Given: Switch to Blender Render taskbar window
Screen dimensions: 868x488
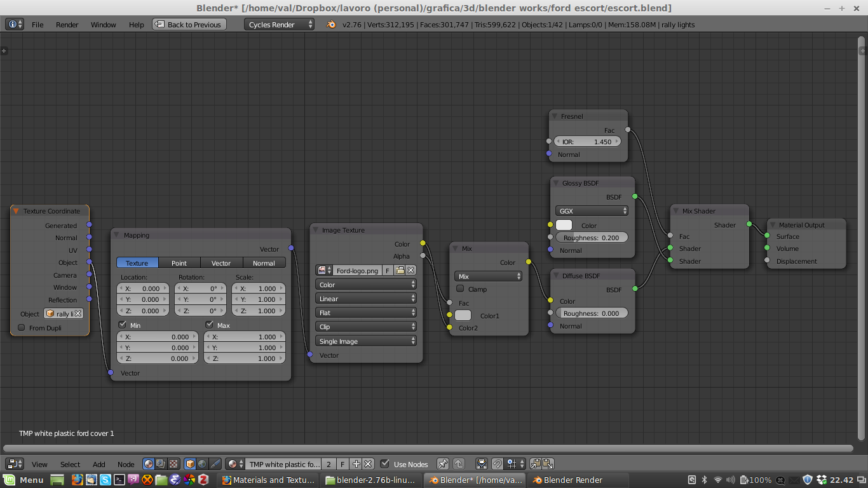Looking at the screenshot, I should [577, 480].
